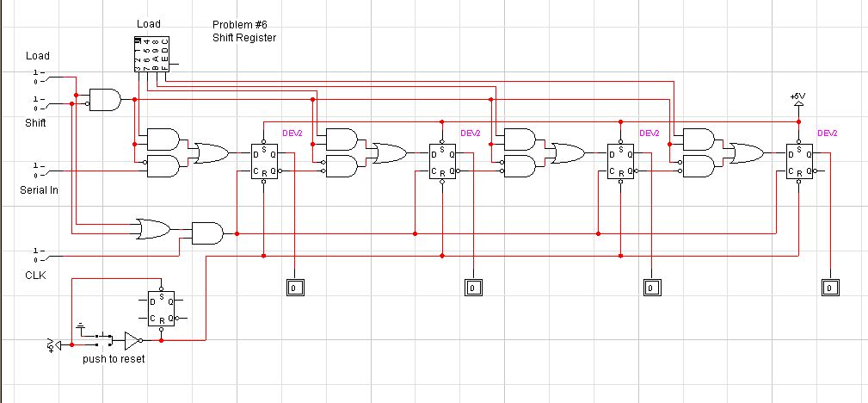Select the OR gate feeding leftmost flip-flop
The image size is (868, 403).
pyautogui.click(x=211, y=153)
